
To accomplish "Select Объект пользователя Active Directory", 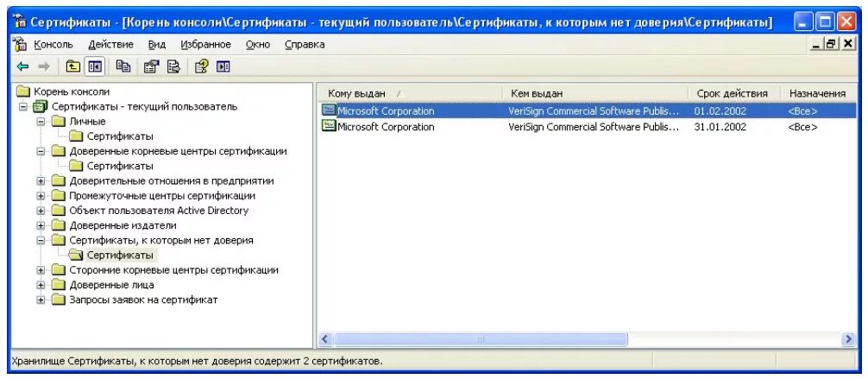I will (159, 211).
